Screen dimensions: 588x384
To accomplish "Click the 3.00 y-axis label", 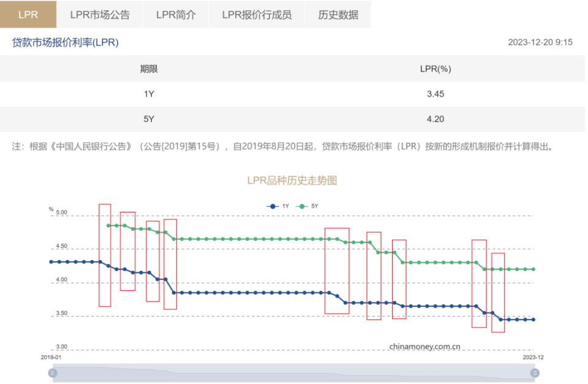I will (61, 347).
